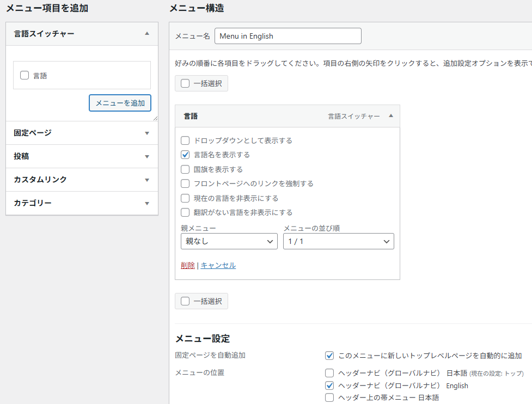Image resolution: width=532 pixels, height=404 pixels.
Task: Collapse the 言語 menu item arrow
Action: click(x=390, y=116)
